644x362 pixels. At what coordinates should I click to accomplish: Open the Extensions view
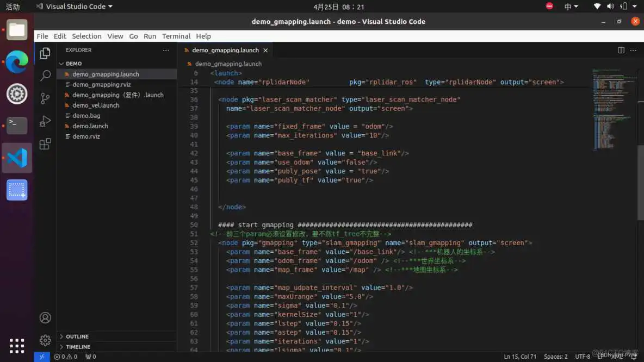click(x=45, y=143)
